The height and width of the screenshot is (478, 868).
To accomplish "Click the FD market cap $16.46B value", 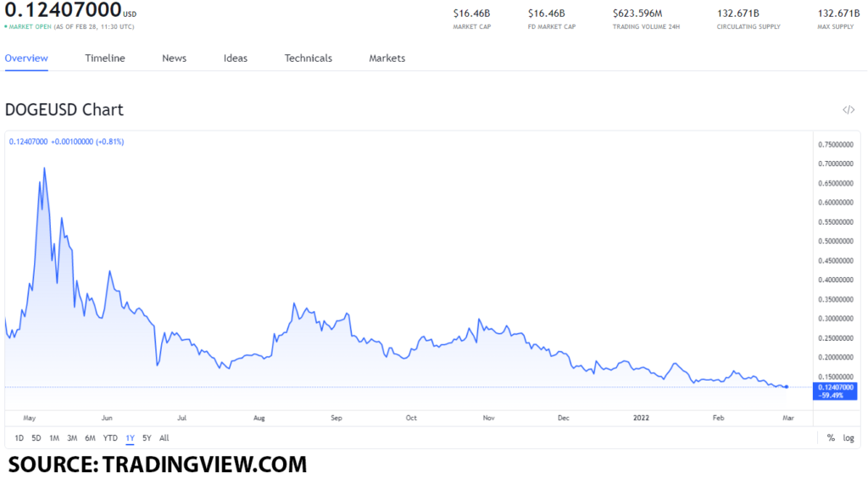I will point(547,14).
